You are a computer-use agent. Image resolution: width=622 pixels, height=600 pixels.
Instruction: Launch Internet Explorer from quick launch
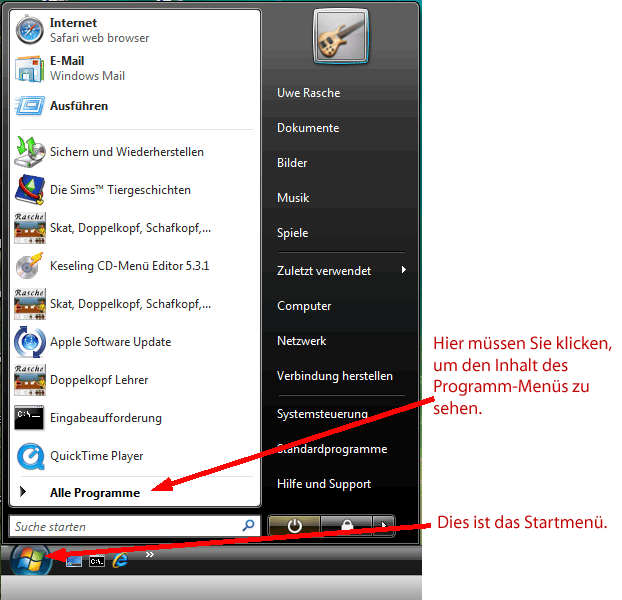tap(120, 560)
